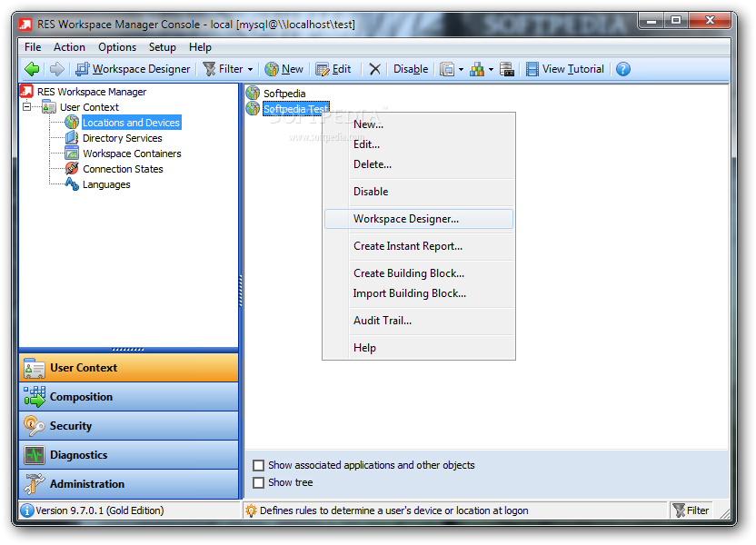Click the audit trail toolbar icon

pos(507,69)
